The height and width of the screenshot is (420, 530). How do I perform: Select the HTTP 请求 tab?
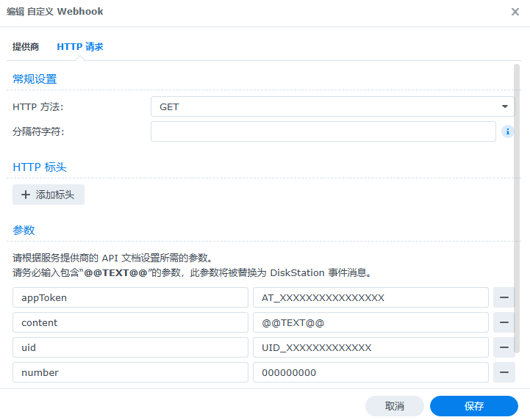pyautogui.click(x=80, y=46)
